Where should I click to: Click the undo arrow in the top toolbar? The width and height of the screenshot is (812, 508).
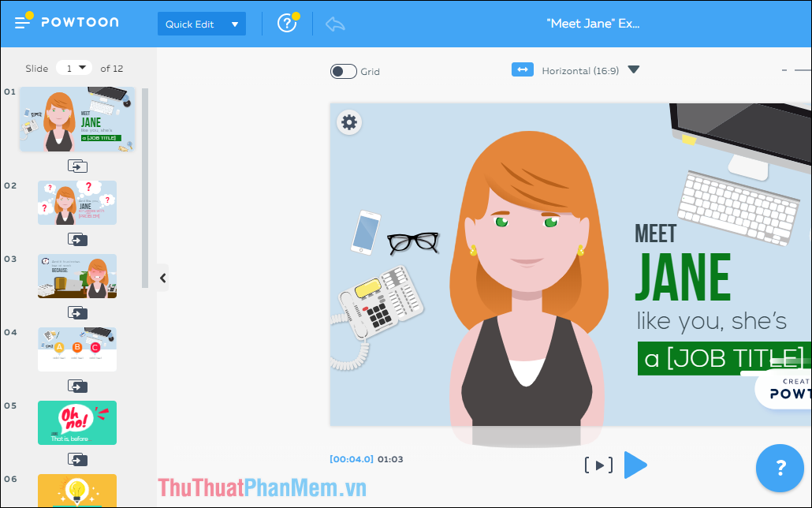pyautogui.click(x=334, y=24)
